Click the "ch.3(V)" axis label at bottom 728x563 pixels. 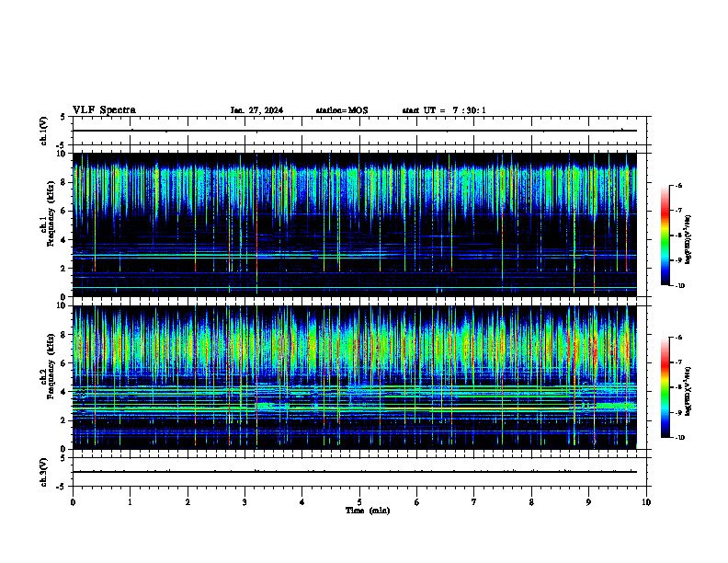coord(44,472)
